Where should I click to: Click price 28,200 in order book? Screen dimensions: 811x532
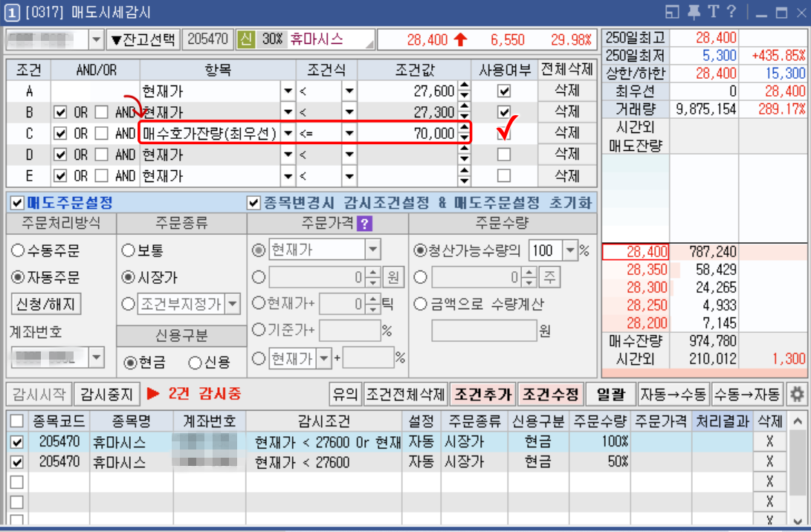coord(636,323)
